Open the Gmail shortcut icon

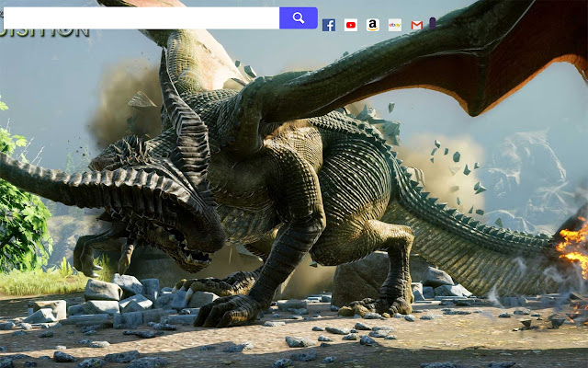(417, 25)
